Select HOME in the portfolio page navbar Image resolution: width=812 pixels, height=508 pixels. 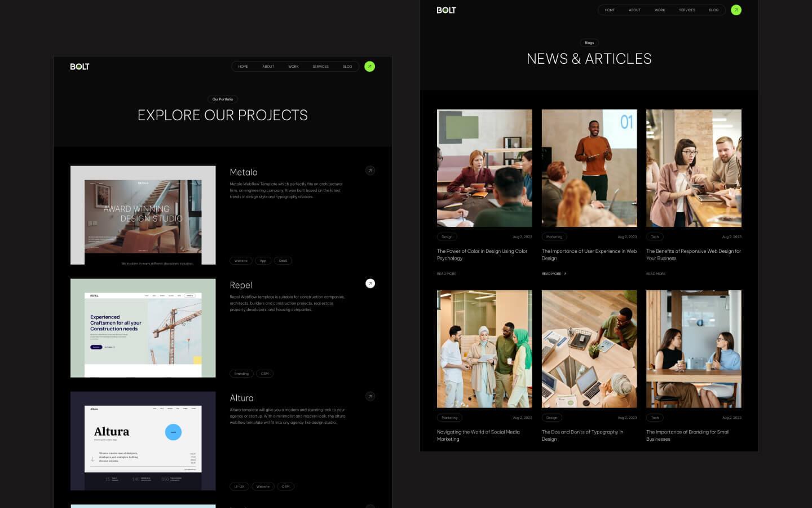(x=243, y=66)
